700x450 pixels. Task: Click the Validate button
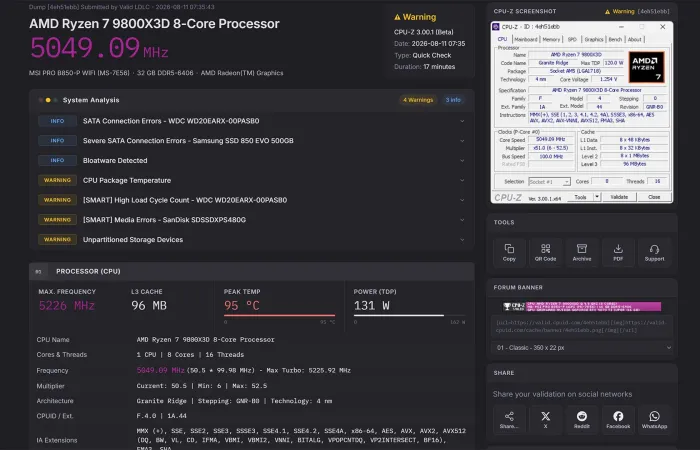[619, 197]
